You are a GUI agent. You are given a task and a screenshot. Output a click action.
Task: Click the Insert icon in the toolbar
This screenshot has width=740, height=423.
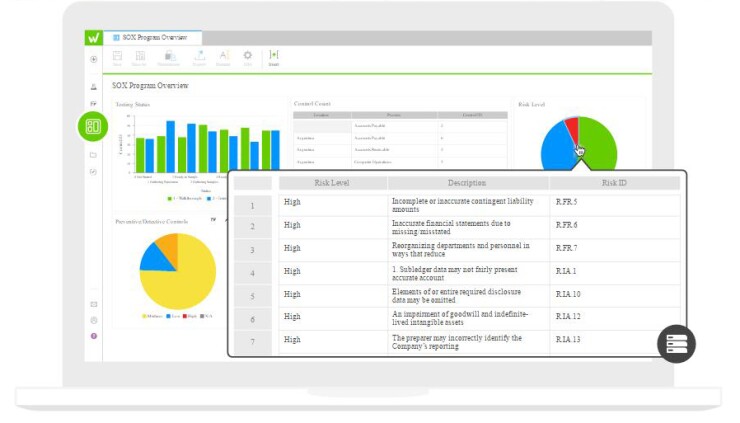(x=273, y=58)
